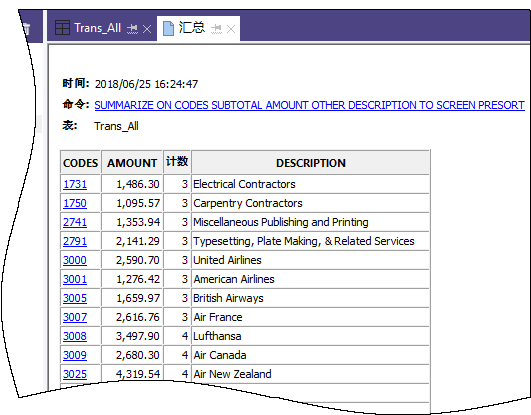Open code 1731 link
This screenshot has height=415, width=531.
coord(75,184)
